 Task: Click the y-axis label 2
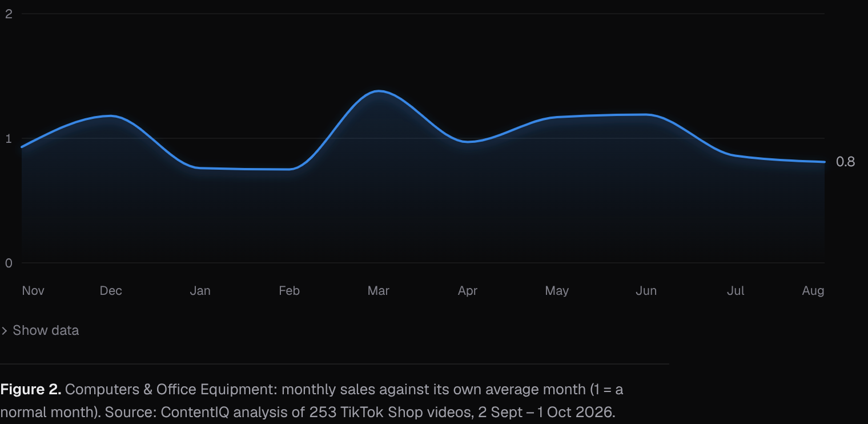[9, 14]
